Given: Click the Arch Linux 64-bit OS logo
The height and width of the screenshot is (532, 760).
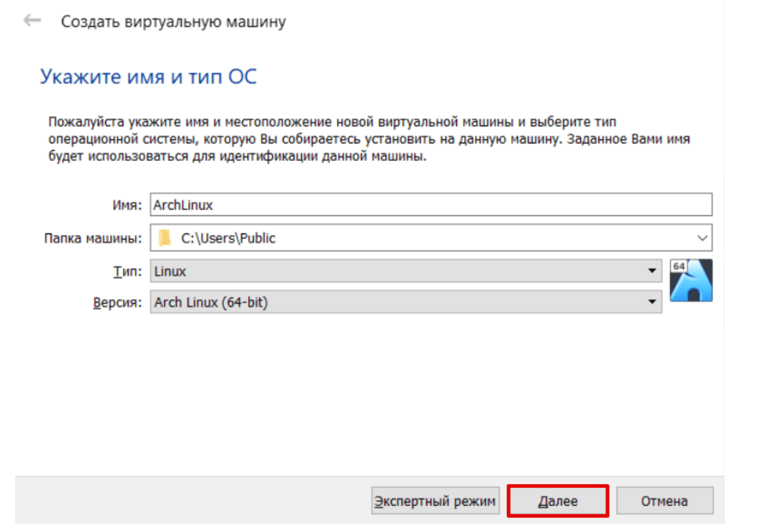Looking at the screenshot, I should [691, 280].
